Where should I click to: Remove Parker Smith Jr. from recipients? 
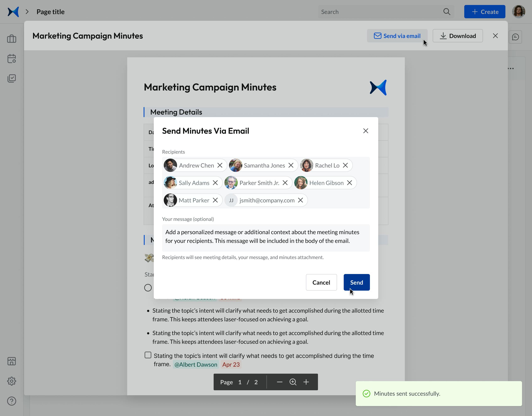pos(285,183)
